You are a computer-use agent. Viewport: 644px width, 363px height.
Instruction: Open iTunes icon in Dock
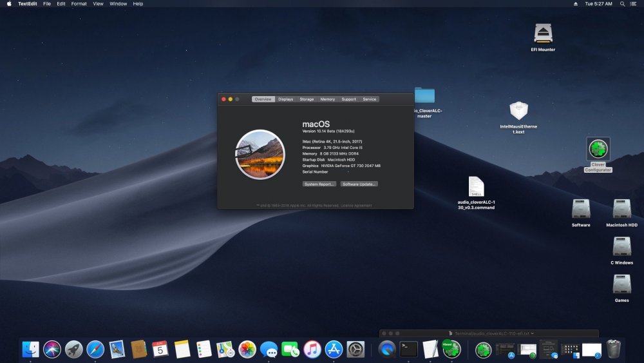(x=312, y=350)
